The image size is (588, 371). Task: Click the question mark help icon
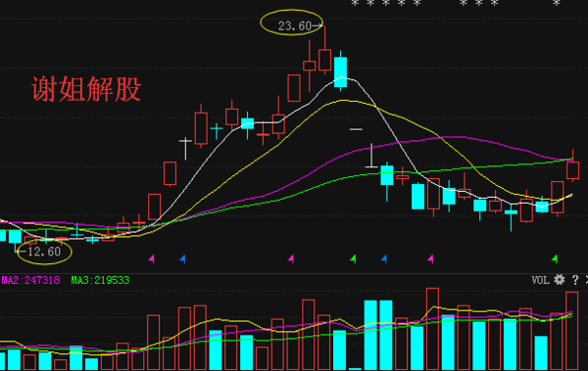pos(575,280)
